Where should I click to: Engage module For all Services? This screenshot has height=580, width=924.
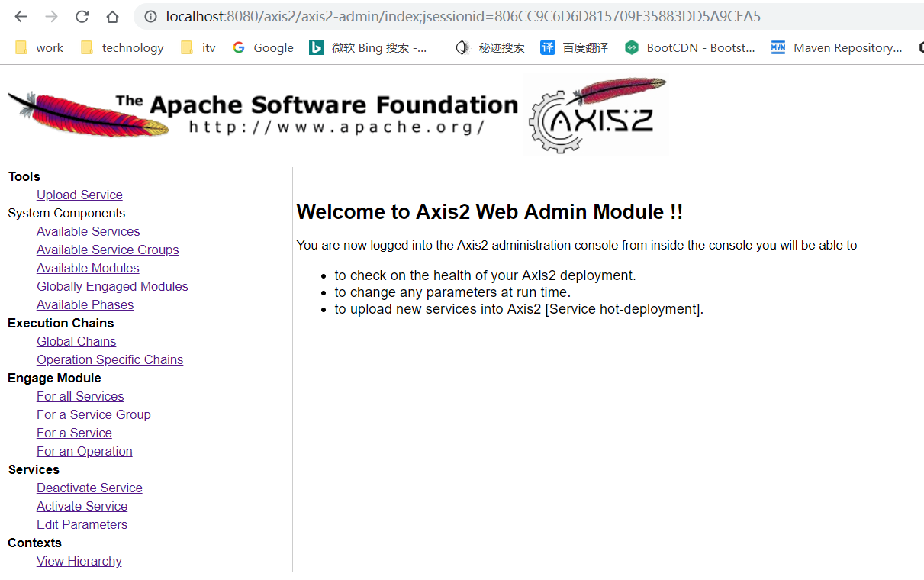point(80,396)
